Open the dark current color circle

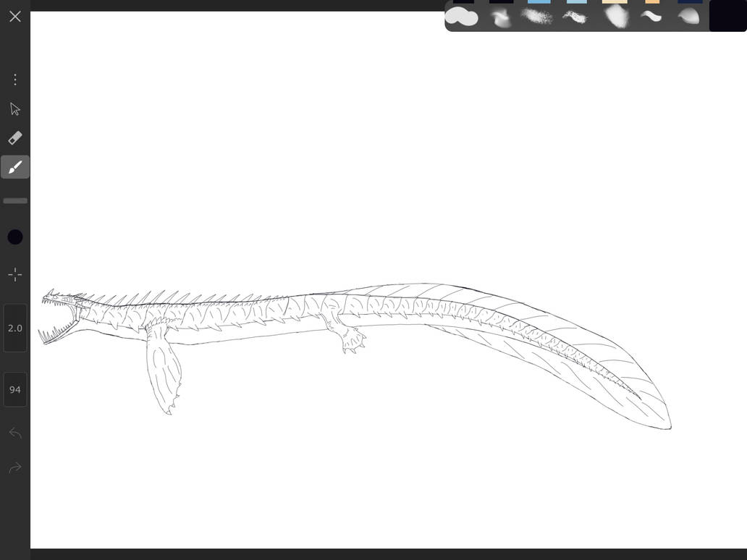(15, 237)
